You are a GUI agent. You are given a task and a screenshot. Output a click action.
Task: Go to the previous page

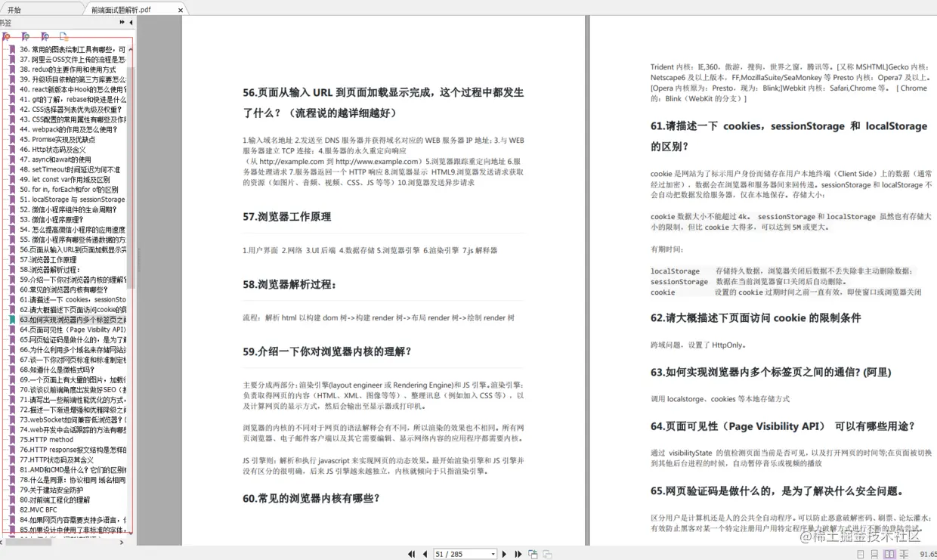pos(425,554)
